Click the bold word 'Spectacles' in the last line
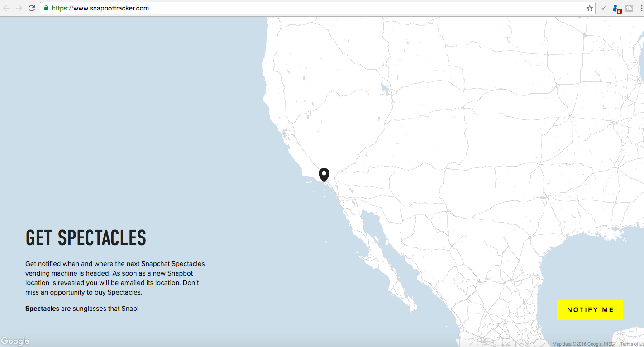The height and width of the screenshot is (347, 644). 42,309
